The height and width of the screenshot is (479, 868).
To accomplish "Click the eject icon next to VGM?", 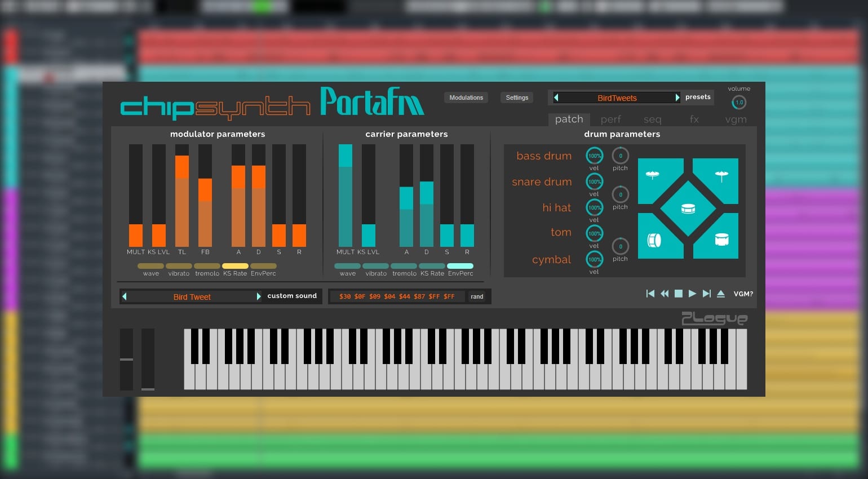I will coord(721,294).
